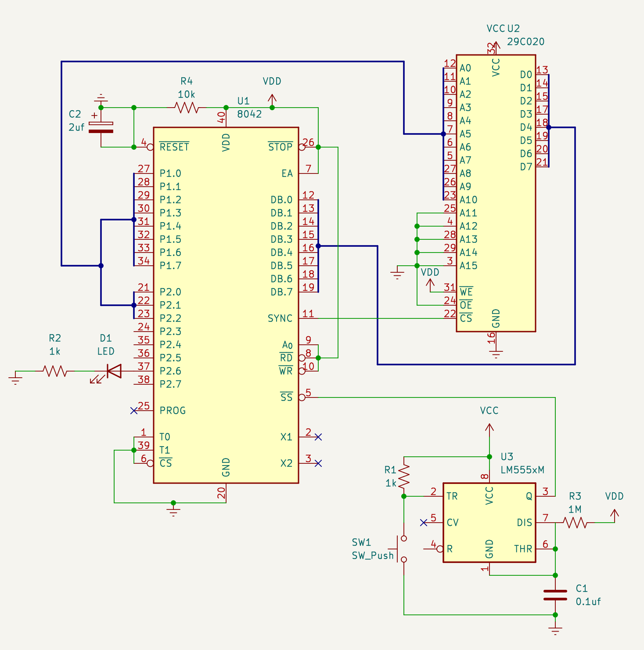Select the R4 10k resistor symbol
The height and width of the screenshot is (650, 644).
coord(187,106)
